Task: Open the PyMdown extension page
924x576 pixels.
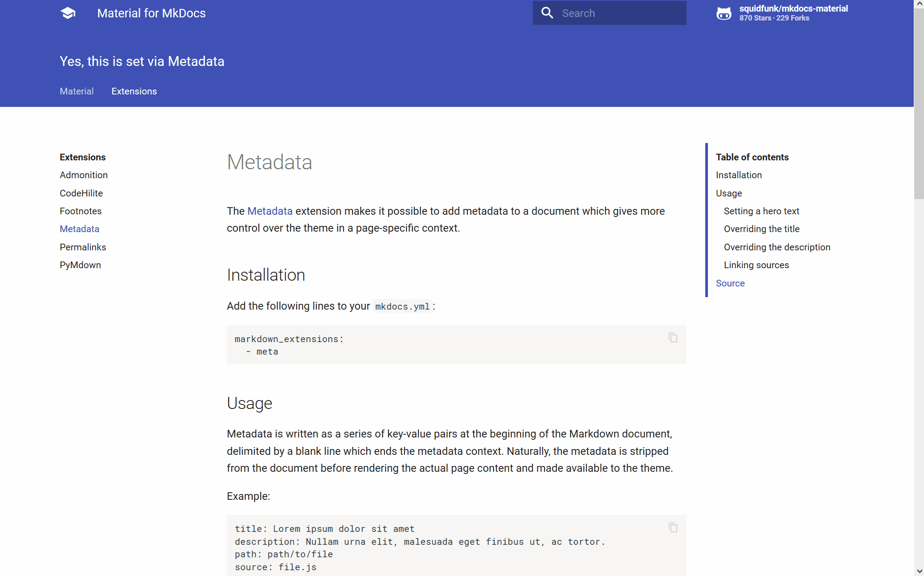Action: click(x=80, y=265)
